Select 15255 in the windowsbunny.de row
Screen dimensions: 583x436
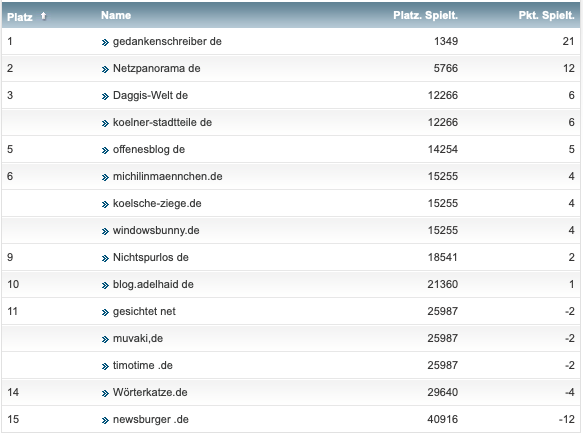point(443,230)
